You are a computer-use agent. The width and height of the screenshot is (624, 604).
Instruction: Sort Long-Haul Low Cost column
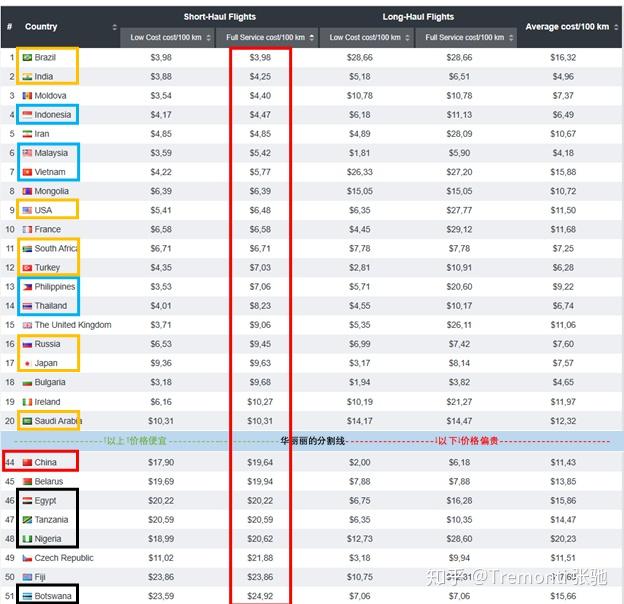click(x=407, y=38)
